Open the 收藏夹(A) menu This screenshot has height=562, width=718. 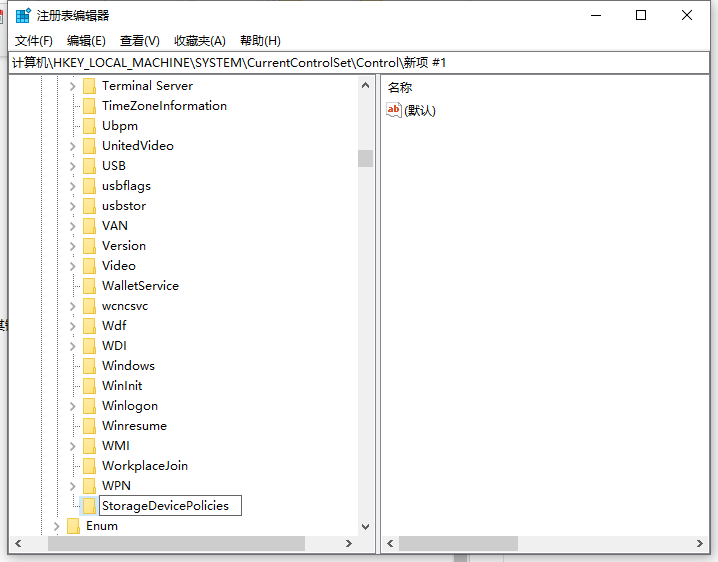coord(200,40)
